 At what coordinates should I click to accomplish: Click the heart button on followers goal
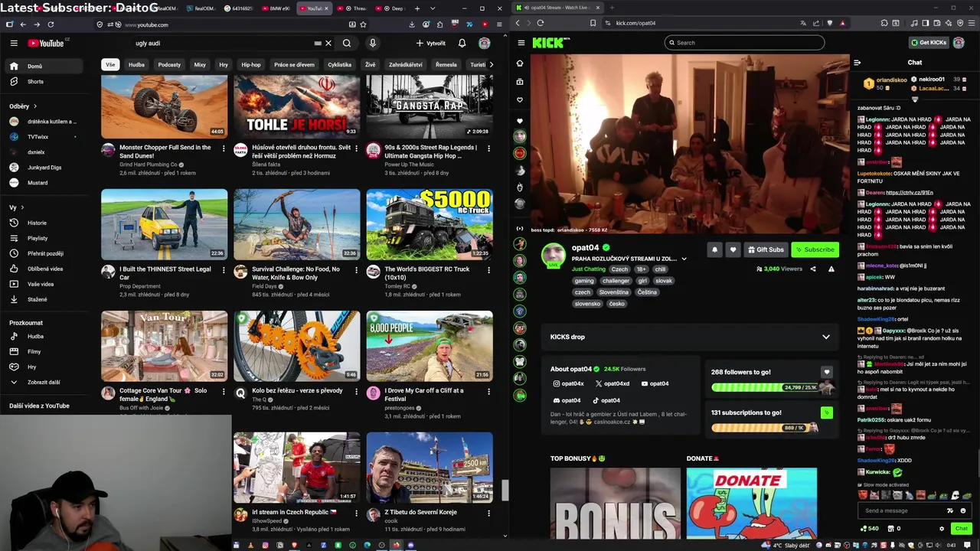click(x=826, y=372)
